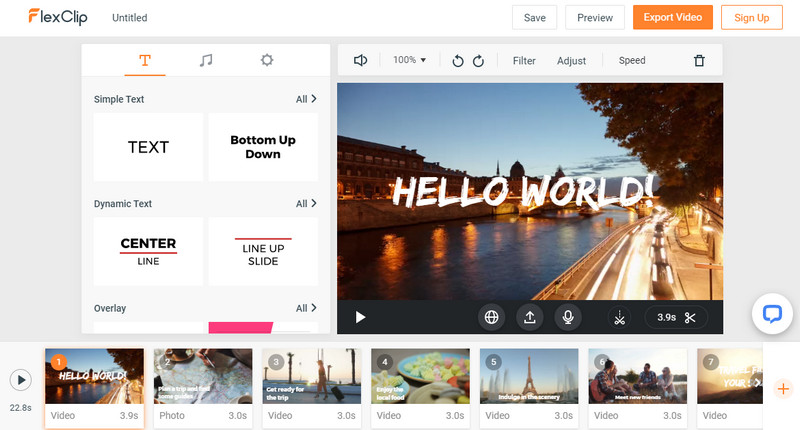Viewport: 800px width, 430px height.
Task: Select the HELLO WORLD! text on the canvas
Action: [x=523, y=191]
